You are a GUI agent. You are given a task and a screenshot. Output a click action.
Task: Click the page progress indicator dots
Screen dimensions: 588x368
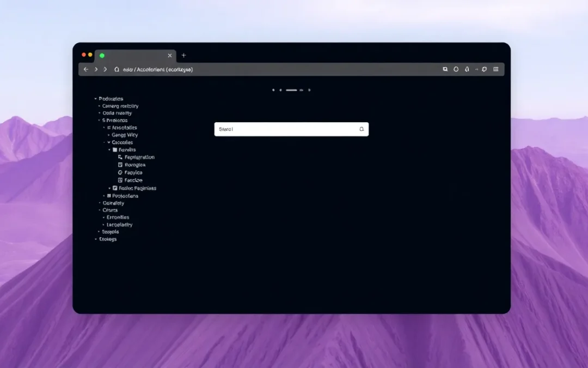pos(292,89)
